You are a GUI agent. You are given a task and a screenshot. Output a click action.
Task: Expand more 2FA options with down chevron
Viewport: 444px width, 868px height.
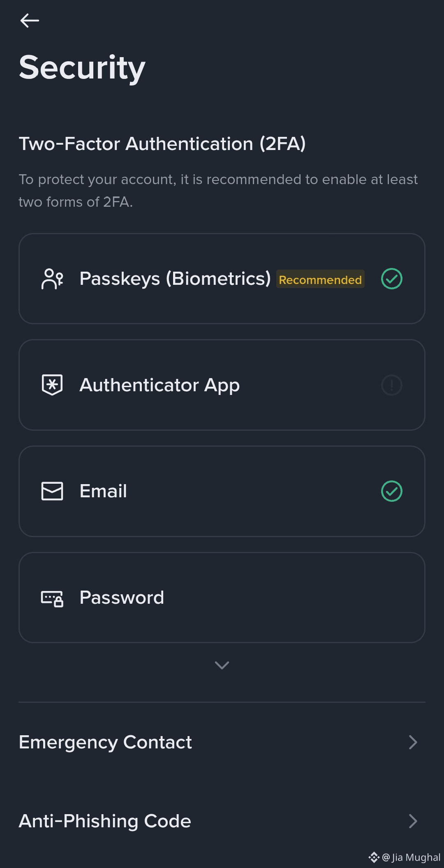[222, 665]
